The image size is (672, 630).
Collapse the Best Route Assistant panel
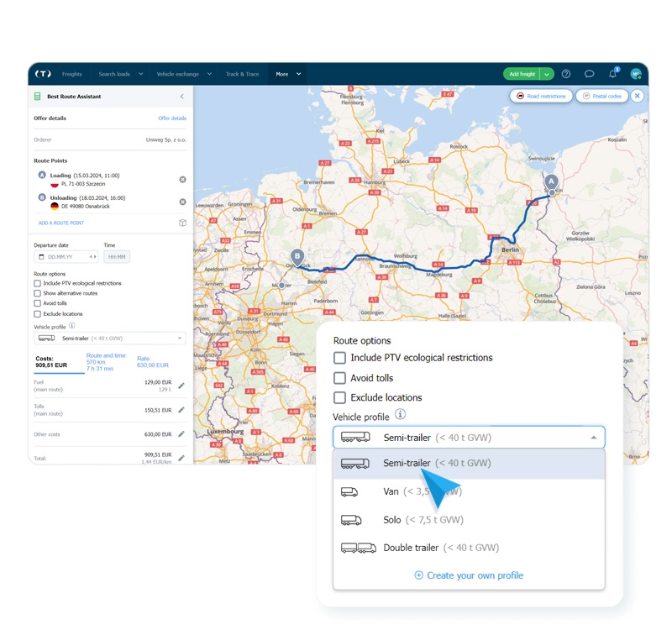(x=181, y=97)
